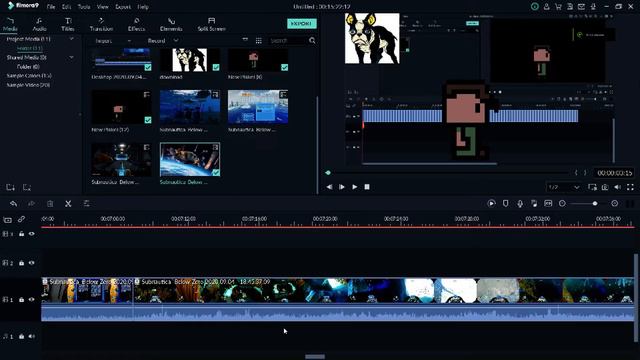Switch media grid view icon

(x=258, y=40)
